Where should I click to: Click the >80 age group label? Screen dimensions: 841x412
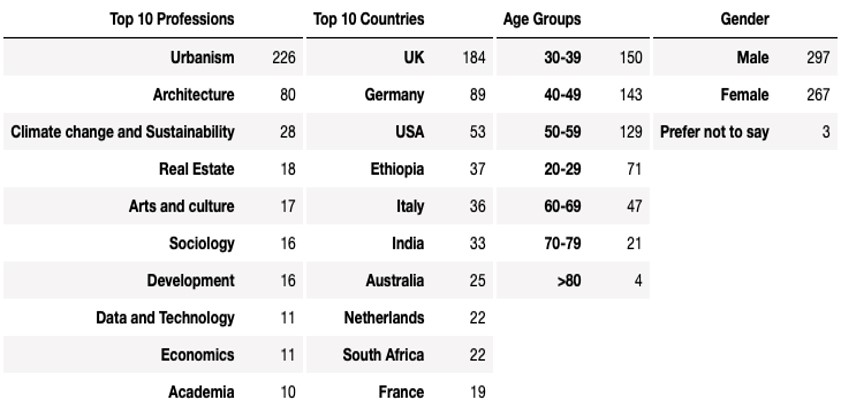point(568,281)
